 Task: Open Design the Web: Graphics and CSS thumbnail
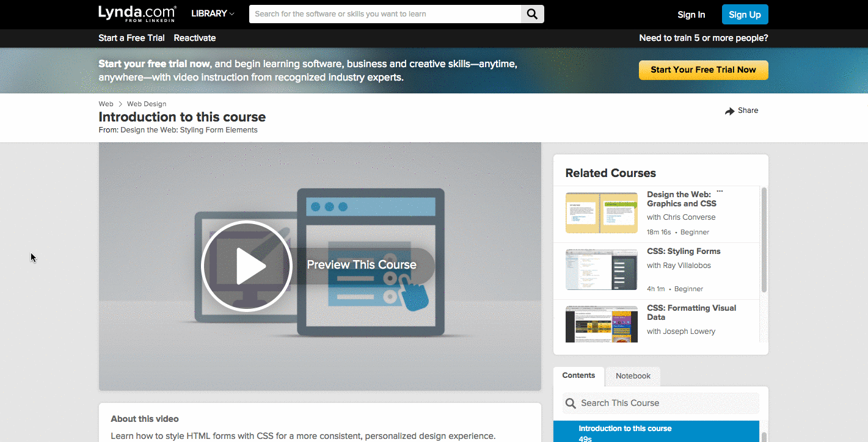[x=601, y=213]
